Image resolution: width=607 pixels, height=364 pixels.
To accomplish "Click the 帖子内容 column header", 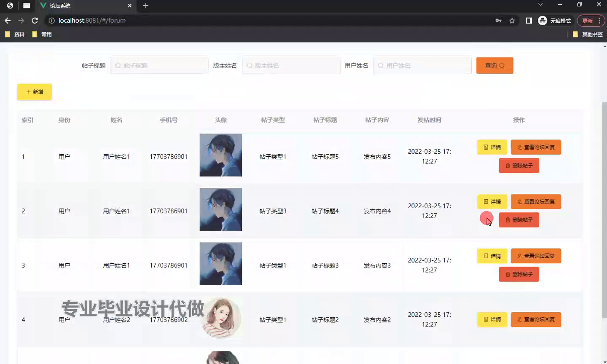I will (x=377, y=120).
